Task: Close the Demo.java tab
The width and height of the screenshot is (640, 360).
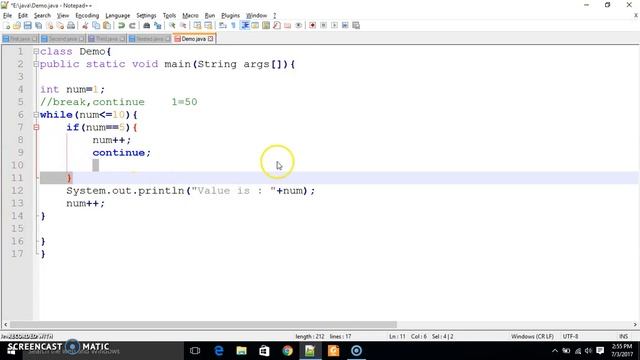Action: pos(211,39)
